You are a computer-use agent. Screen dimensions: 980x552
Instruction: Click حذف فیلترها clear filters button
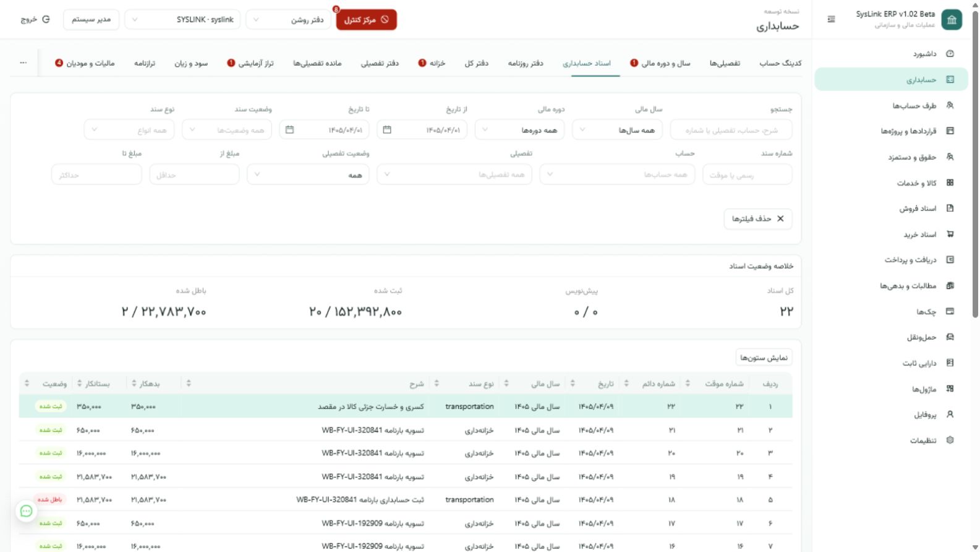click(x=757, y=218)
